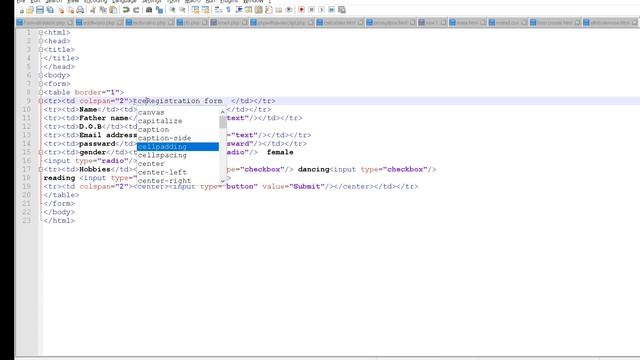The height and width of the screenshot is (360, 640).
Task: Collapse the gender row fold on line 15
Action: pos(40,152)
